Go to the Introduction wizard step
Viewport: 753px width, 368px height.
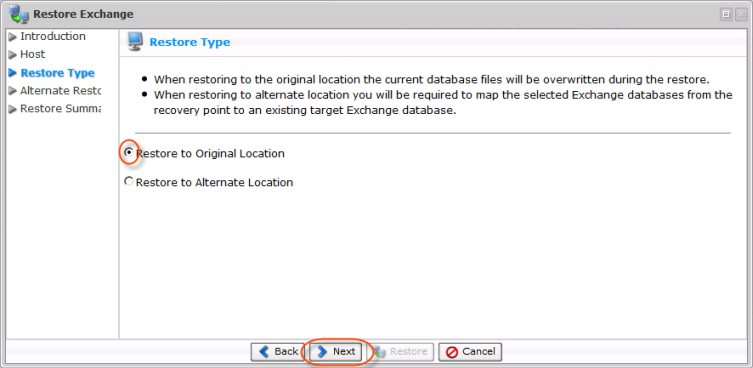point(53,37)
